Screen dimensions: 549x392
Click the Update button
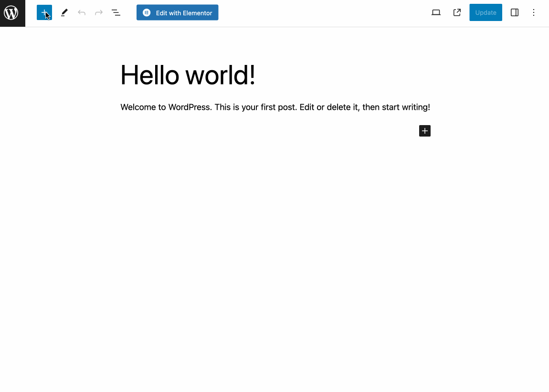486,13
